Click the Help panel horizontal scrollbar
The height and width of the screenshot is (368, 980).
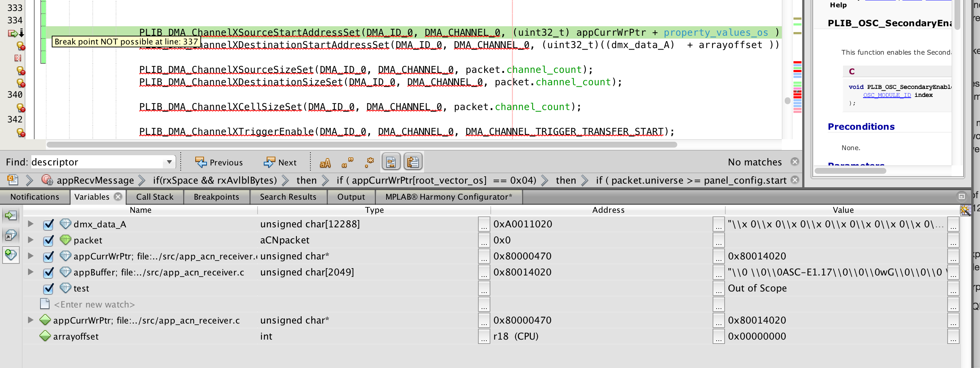click(x=850, y=171)
